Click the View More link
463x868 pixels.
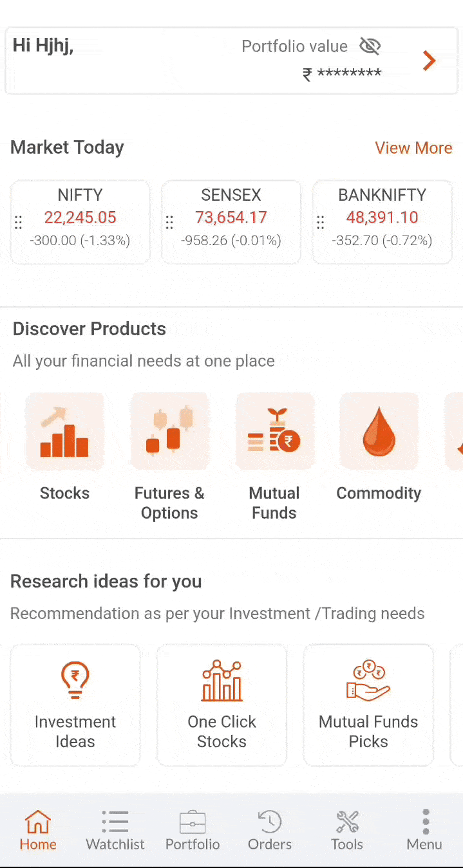click(x=413, y=148)
